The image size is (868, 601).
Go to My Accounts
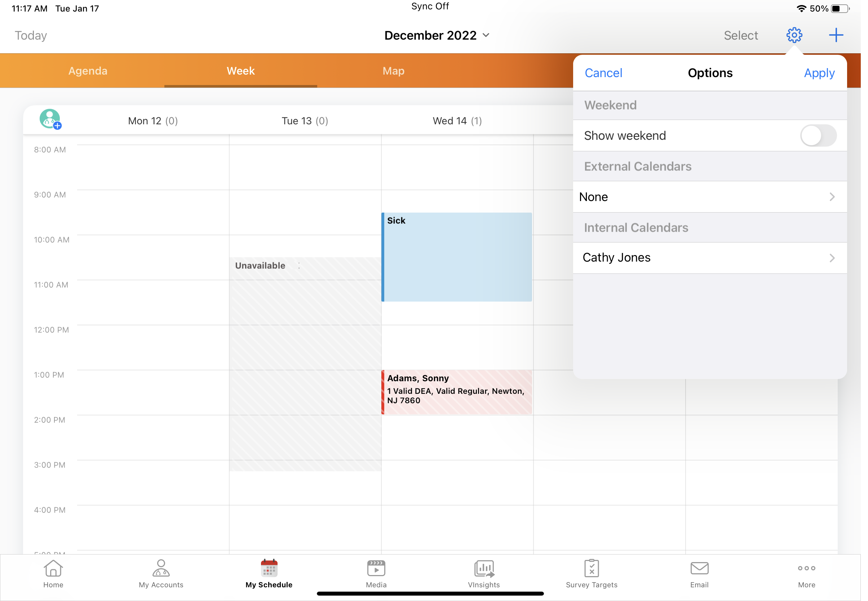(161, 574)
